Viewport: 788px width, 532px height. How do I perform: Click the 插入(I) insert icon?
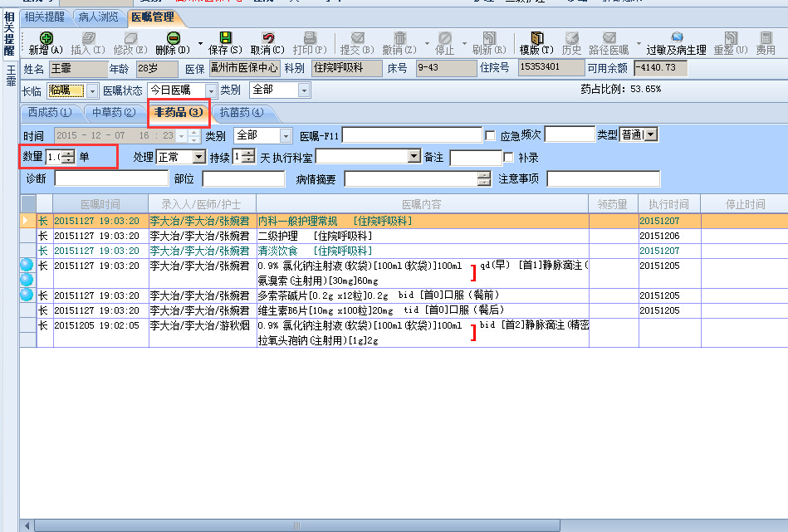tap(89, 38)
